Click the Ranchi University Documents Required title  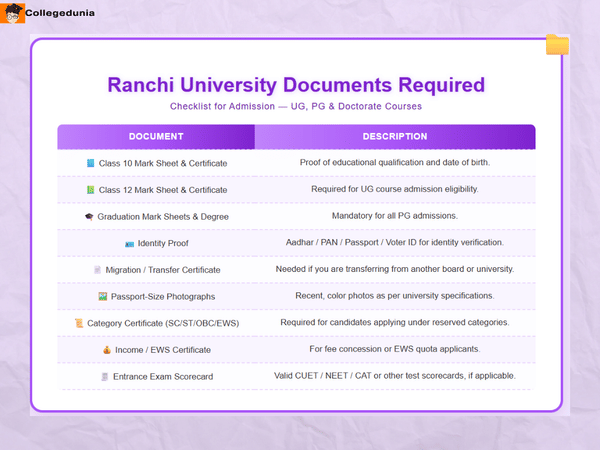pyautogui.click(x=296, y=85)
